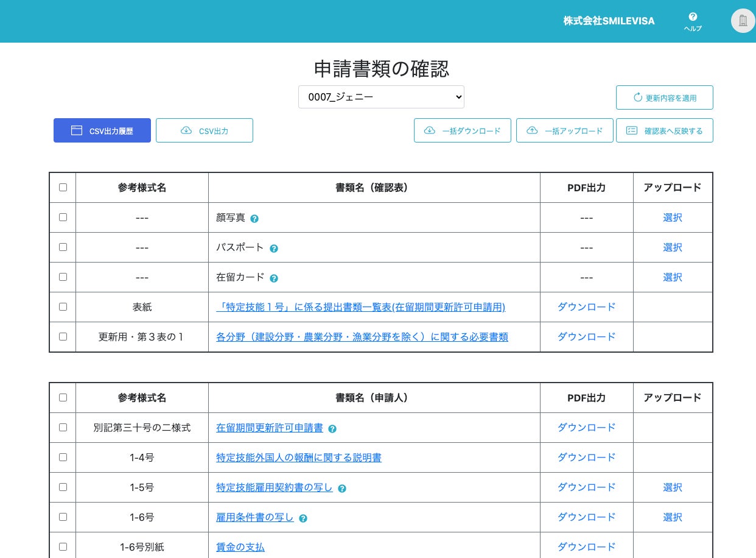Viewport: 756px width, 558px height.
Task: Click help icon next to 在留期間更新許可申請書
Action: [x=332, y=429]
